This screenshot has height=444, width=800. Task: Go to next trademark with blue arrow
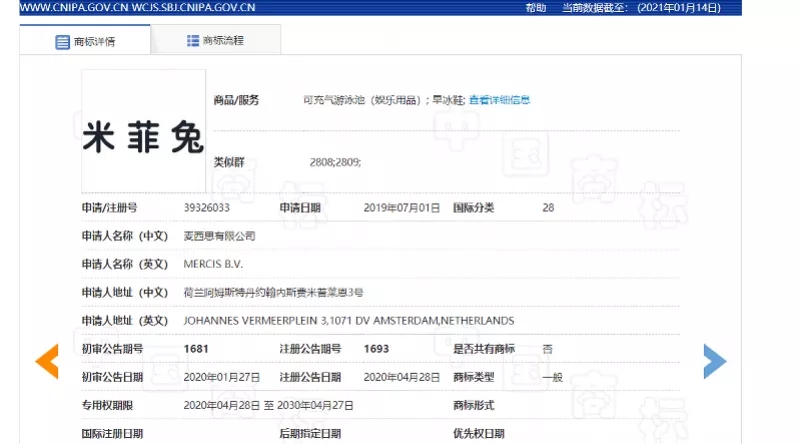pyautogui.click(x=714, y=361)
